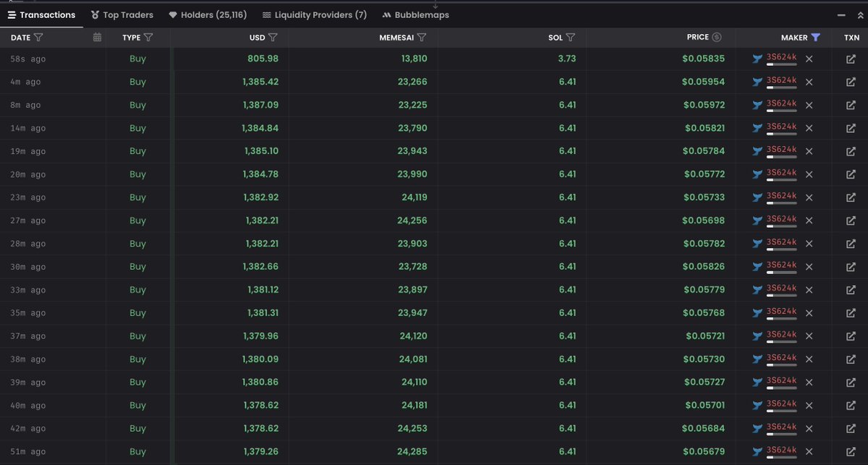Click the USD column filter funnel
This screenshot has height=465, width=868.
coord(273,37)
